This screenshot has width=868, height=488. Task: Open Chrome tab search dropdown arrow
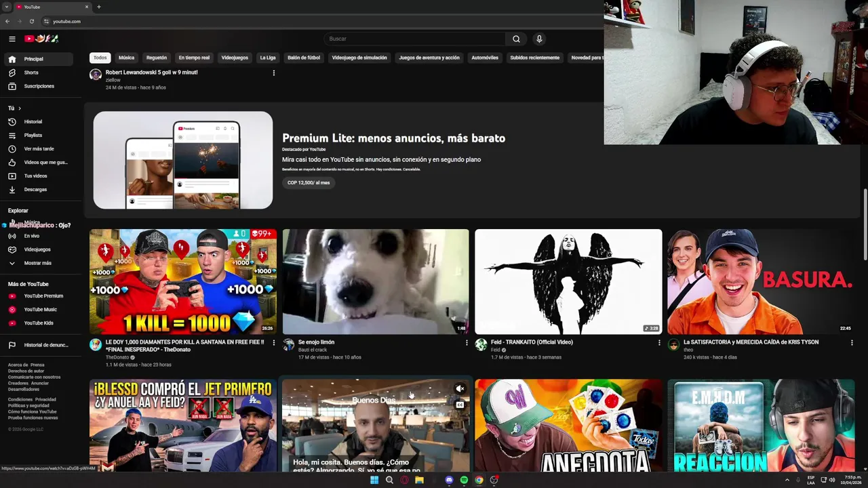click(7, 7)
